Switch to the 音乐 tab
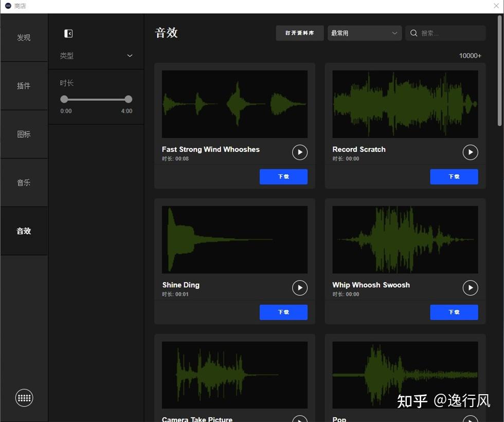Screen dimensions: 504x422 tap(24, 183)
